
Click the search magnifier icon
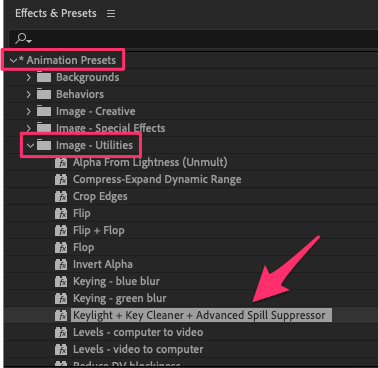(x=23, y=39)
